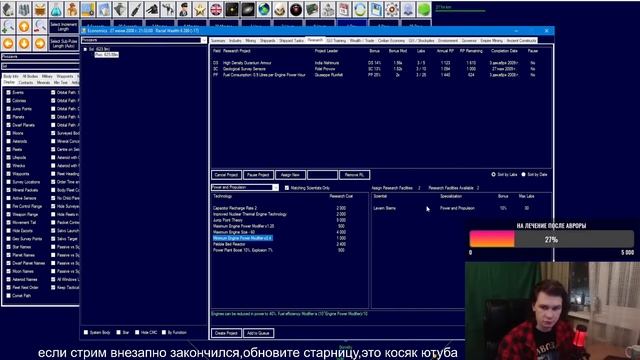The image size is (640, 360).
Task: Click the Assign New button
Action: [290, 175]
